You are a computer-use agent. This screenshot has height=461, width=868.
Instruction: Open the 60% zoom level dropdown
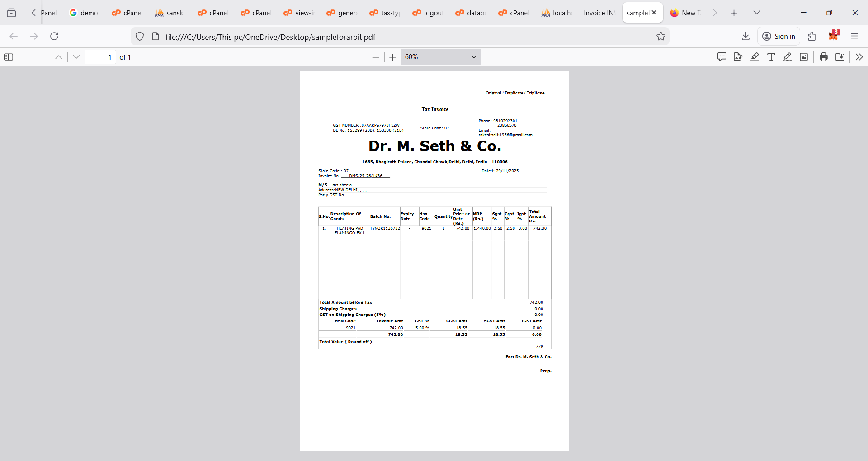(440, 57)
